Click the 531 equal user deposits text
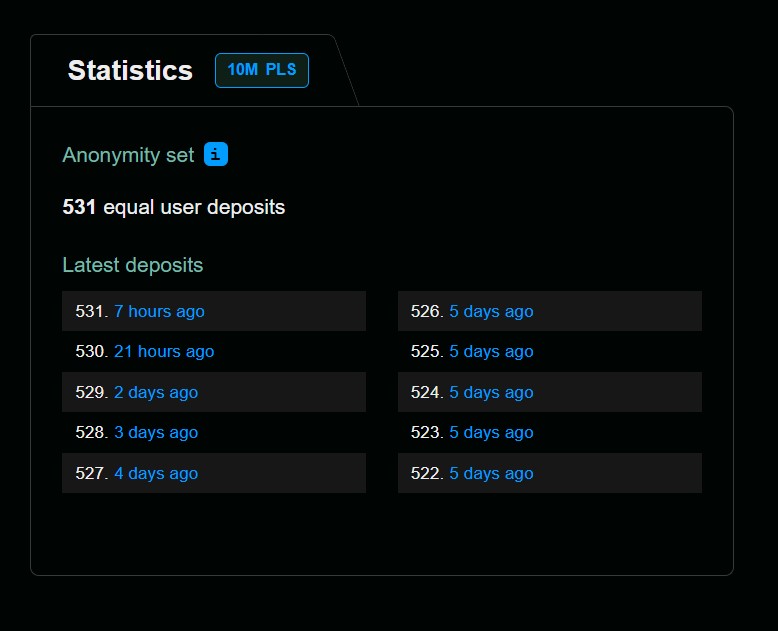 [x=174, y=207]
